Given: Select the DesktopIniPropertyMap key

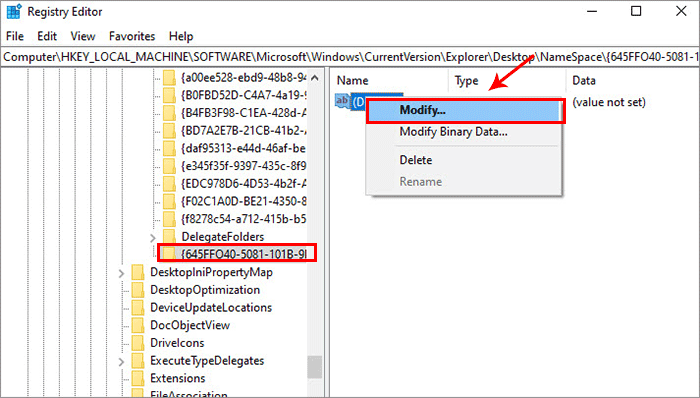Looking at the screenshot, I should pyautogui.click(x=211, y=272).
